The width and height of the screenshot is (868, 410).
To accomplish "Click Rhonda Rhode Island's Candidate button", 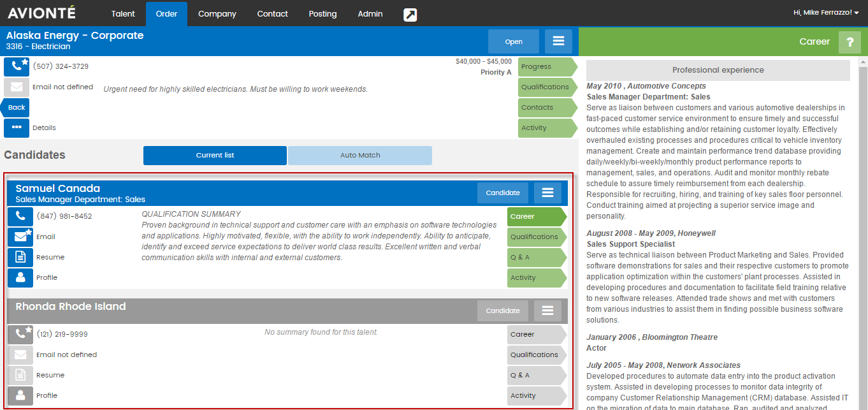I will pyautogui.click(x=503, y=311).
